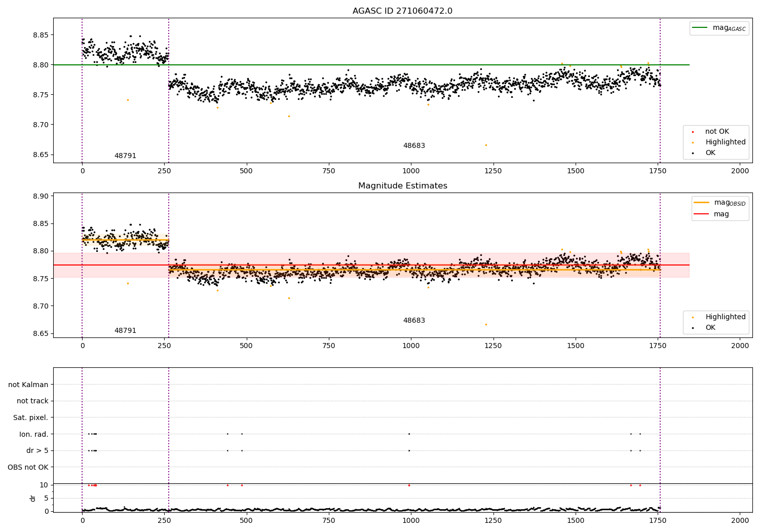Click the 'not Kalman' row label
The width and height of the screenshot is (760, 532).
coord(28,385)
